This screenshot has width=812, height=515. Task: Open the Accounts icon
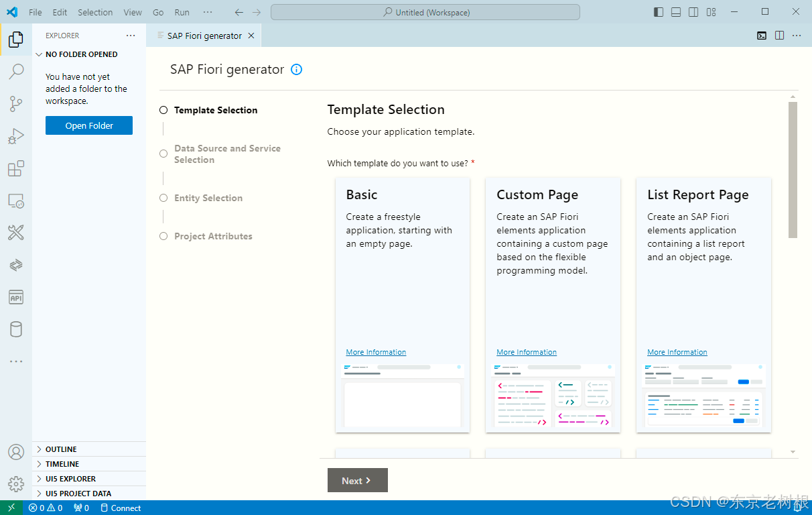coord(16,452)
